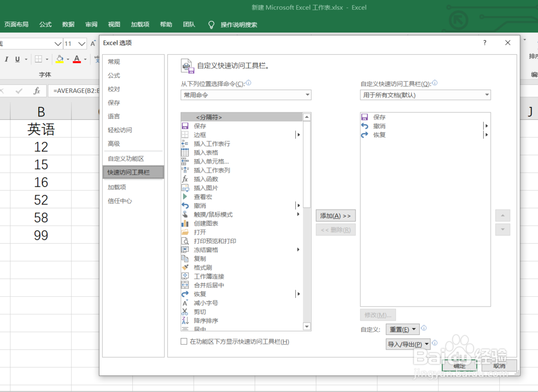
Task: Open the Formulas ribbon tab
Action: pos(45,24)
